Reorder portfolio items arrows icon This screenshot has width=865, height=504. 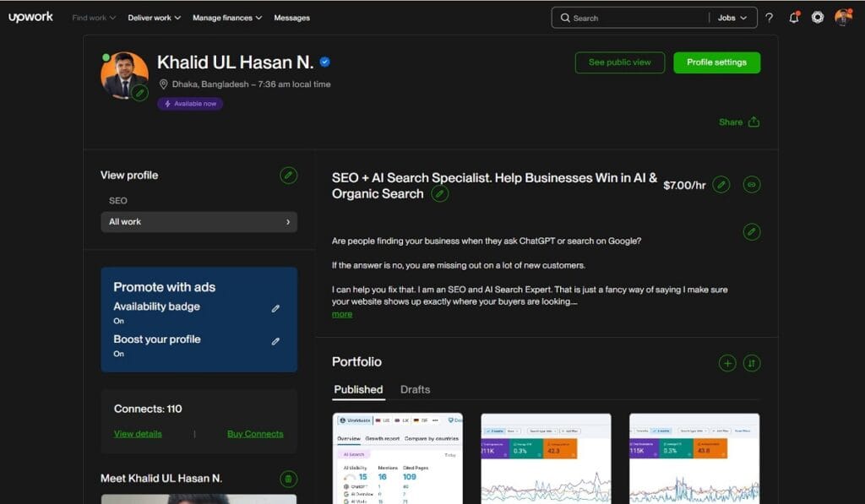pyautogui.click(x=751, y=363)
